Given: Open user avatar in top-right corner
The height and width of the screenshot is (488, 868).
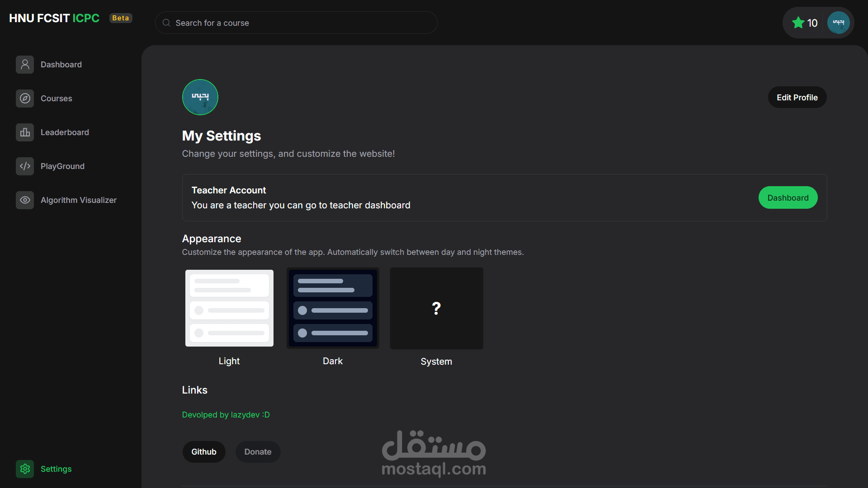Looking at the screenshot, I should pos(838,23).
